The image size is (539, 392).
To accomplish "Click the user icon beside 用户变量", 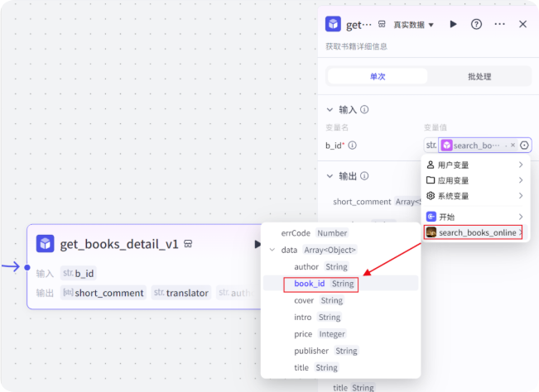I will (431, 165).
